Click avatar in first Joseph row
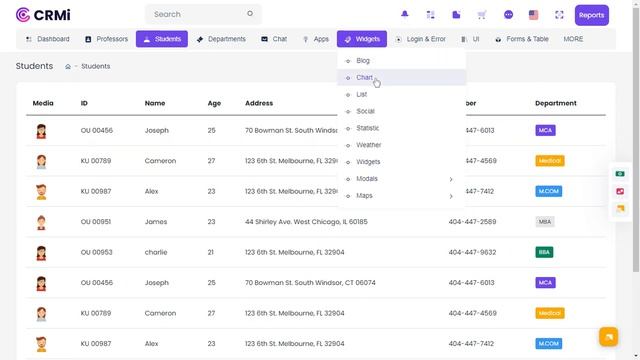Screen dimensions: 640x360 point(41,131)
